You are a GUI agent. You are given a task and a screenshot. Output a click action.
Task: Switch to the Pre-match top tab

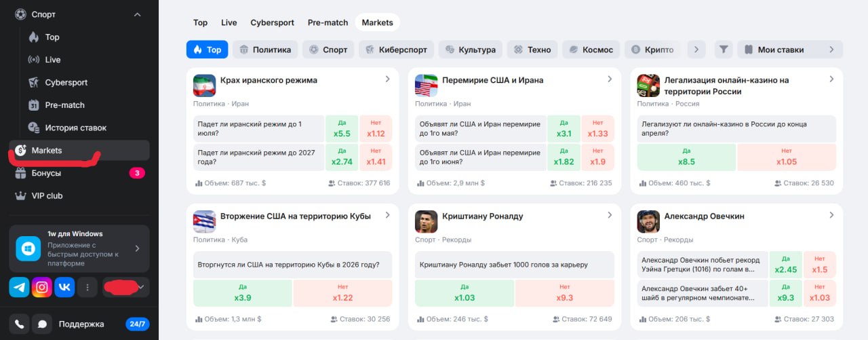(x=328, y=22)
